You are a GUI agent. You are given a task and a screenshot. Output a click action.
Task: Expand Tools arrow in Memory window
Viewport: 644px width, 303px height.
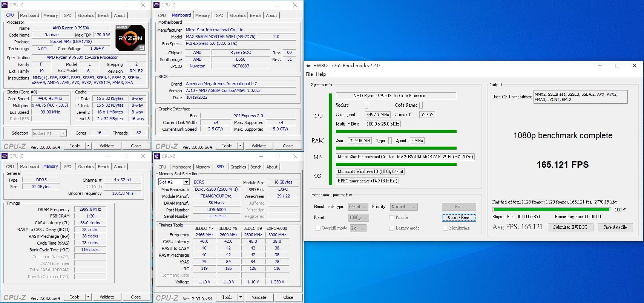coord(88,297)
